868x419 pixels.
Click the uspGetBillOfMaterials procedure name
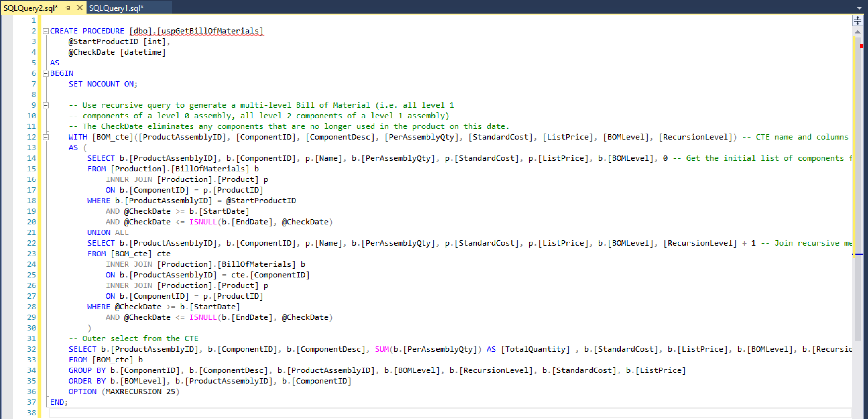(x=210, y=31)
